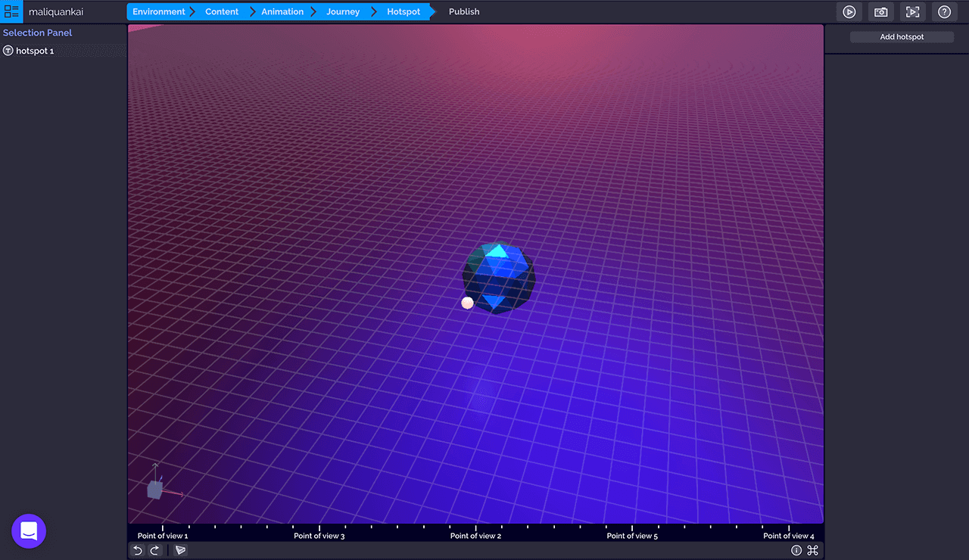This screenshot has height=560, width=969.
Task: Jump to Point of view 3 marker
Action: click(319, 536)
